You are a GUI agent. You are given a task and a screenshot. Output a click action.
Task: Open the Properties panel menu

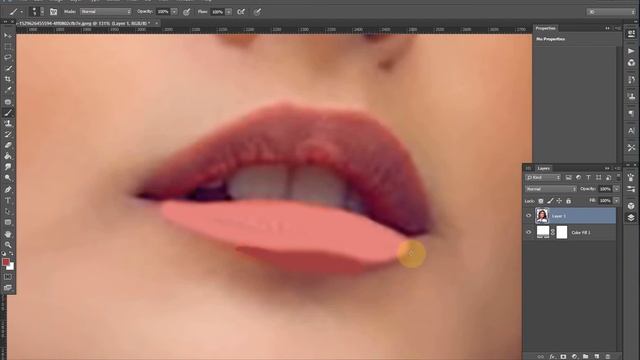click(618, 28)
